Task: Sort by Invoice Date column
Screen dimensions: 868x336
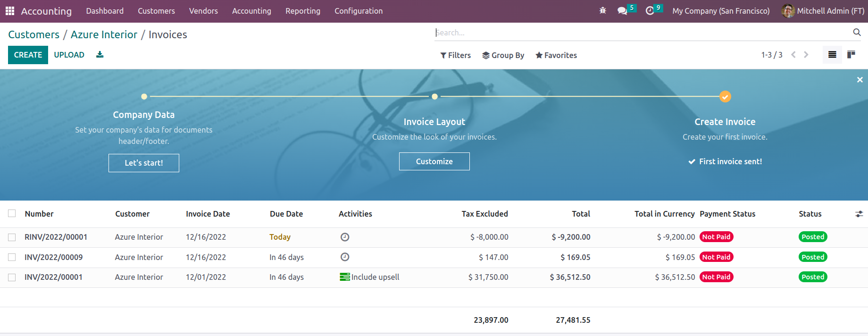Action: (x=208, y=214)
